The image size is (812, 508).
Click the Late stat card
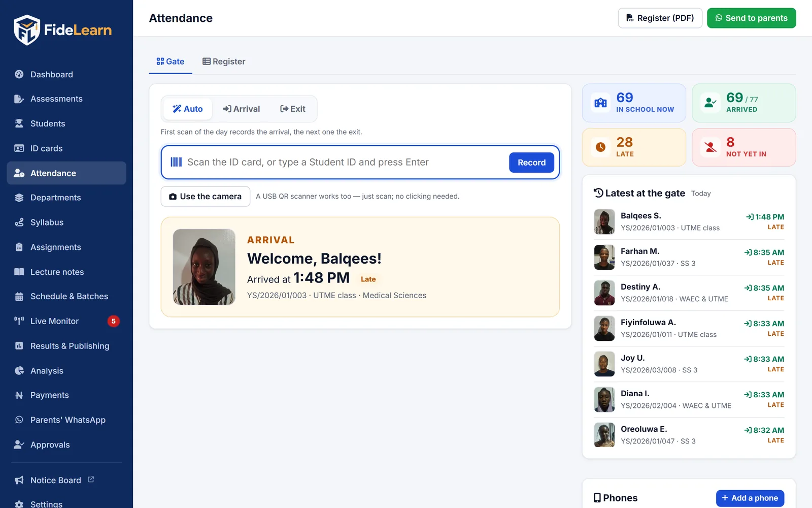[x=634, y=147]
